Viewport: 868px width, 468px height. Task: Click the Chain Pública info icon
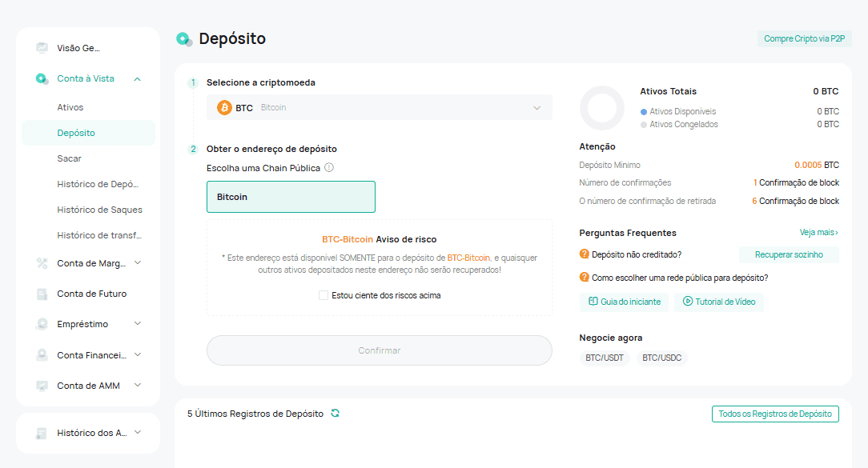tap(329, 168)
